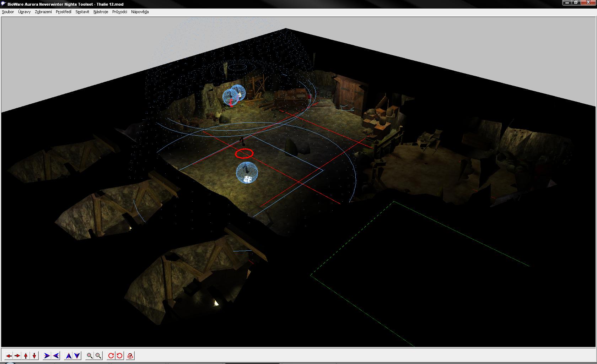597x364 pixels.
Task: Select the red ring marker in the cave
Action: [244, 153]
